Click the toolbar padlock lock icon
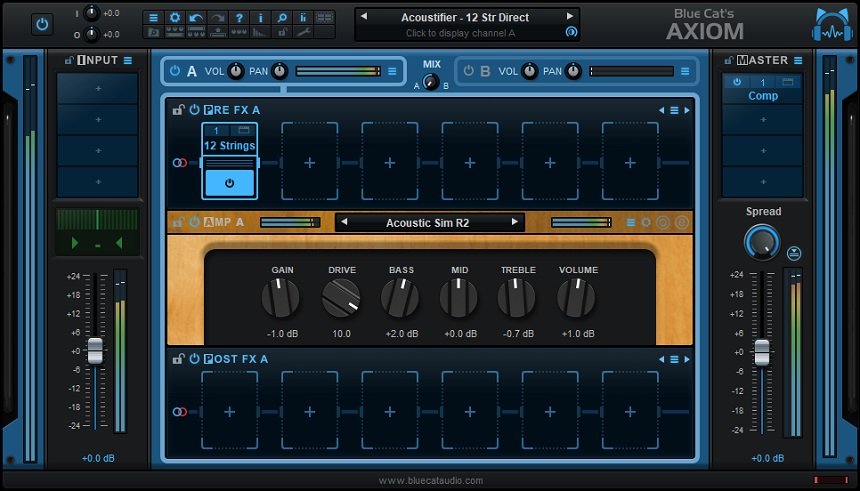 (x=282, y=32)
